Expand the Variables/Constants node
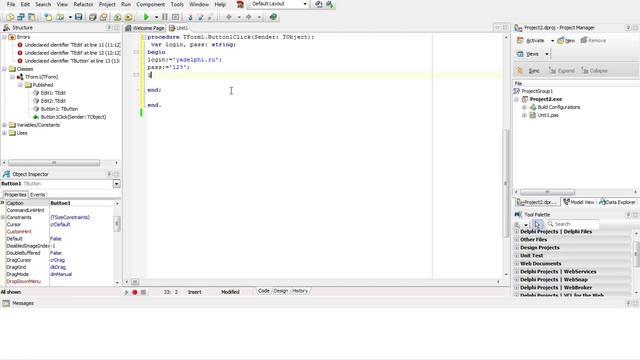The image size is (640, 360). click(x=4, y=125)
